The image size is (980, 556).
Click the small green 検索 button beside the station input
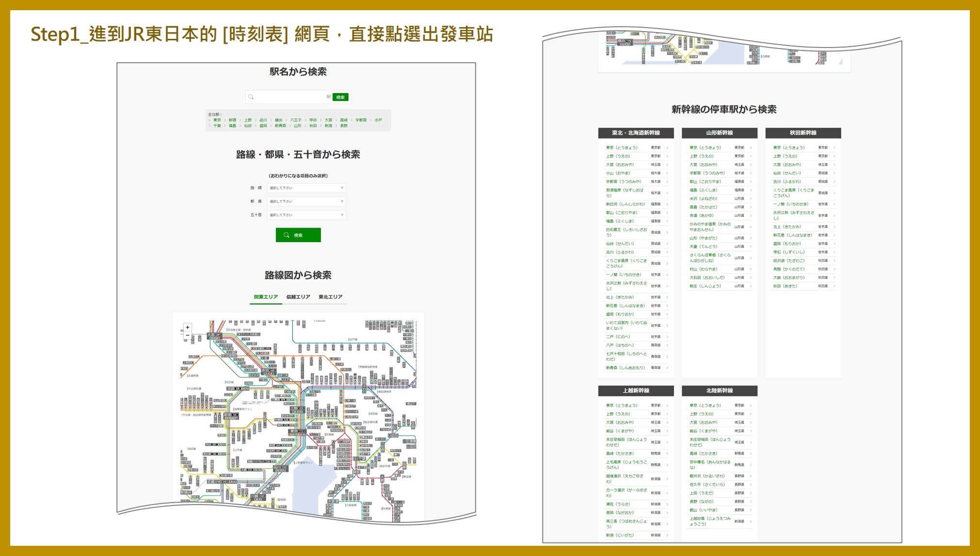point(340,97)
